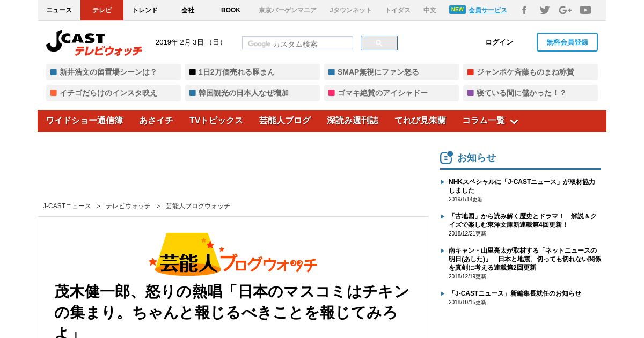
Task: Focus the Google カスタム検索 field
Action: (297, 43)
